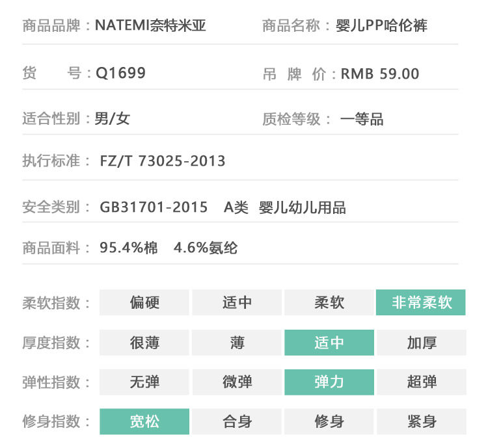This screenshot has width=488, height=448.
Task: Select the 偏硬 softness option
Action: coord(144,302)
